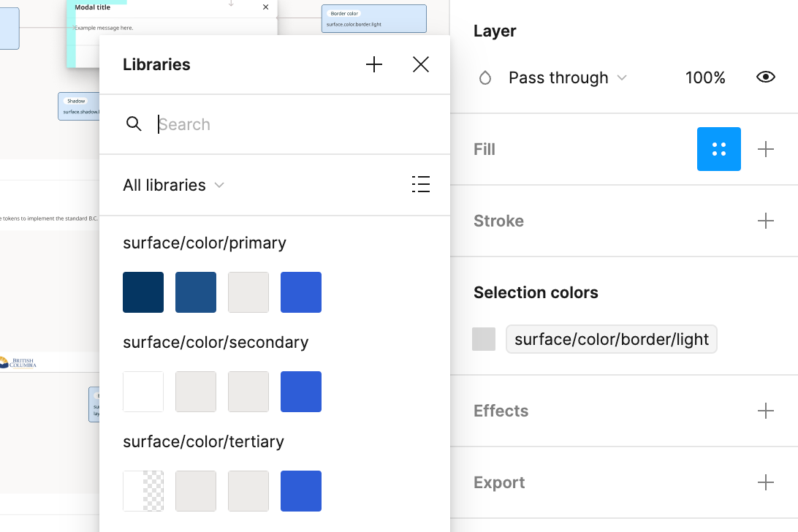798x532 pixels.
Task: Close the Modal title dialog on canvas
Action: coord(265,7)
